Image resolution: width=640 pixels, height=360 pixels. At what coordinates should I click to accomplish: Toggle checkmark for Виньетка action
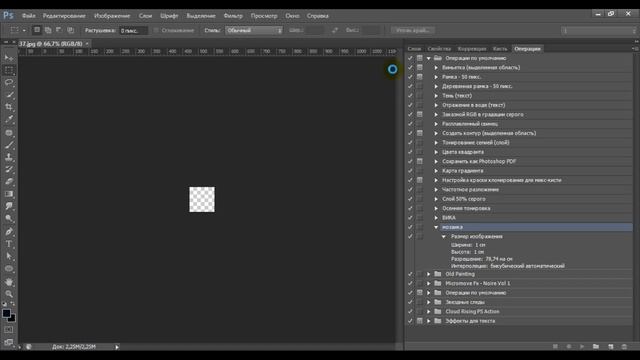click(x=410, y=68)
